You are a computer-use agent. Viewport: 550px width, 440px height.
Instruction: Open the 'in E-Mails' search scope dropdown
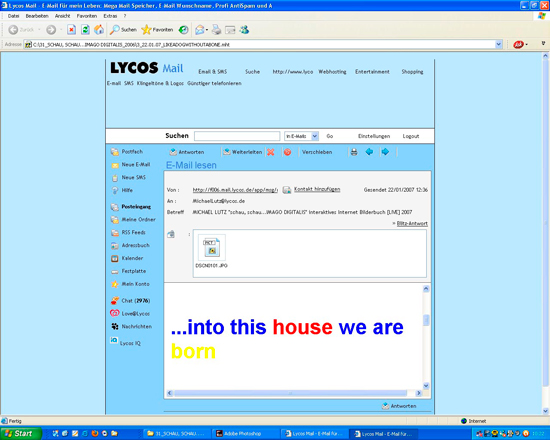[x=301, y=136]
